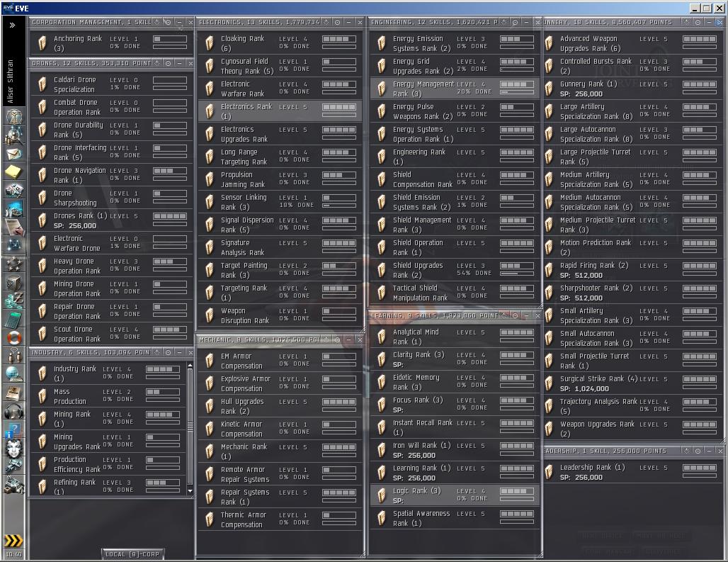Click the skill book for Engineering Rank

coord(382,157)
